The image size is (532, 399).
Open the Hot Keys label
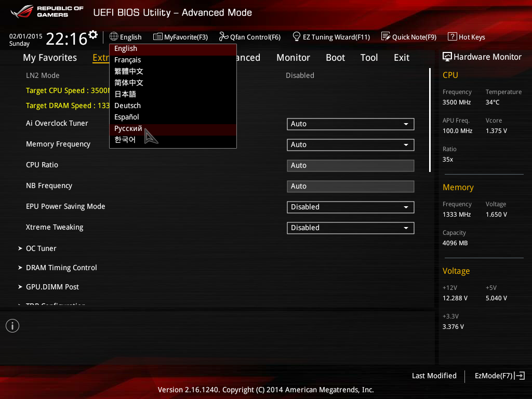tap(472, 37)
